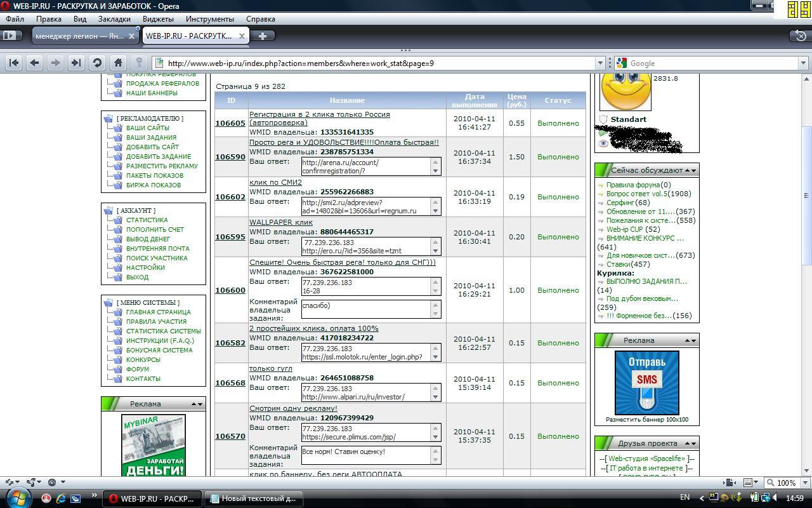Open the Справка menu

point(260,19)
